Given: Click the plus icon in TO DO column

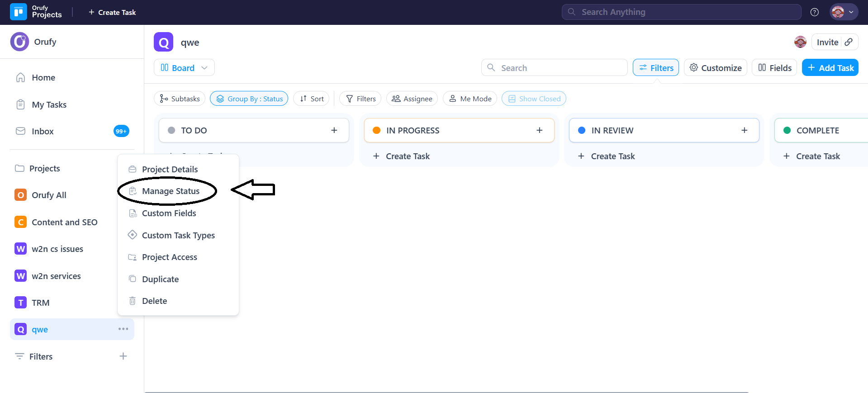Looking at the screenshot, I should tap(334, 130).
